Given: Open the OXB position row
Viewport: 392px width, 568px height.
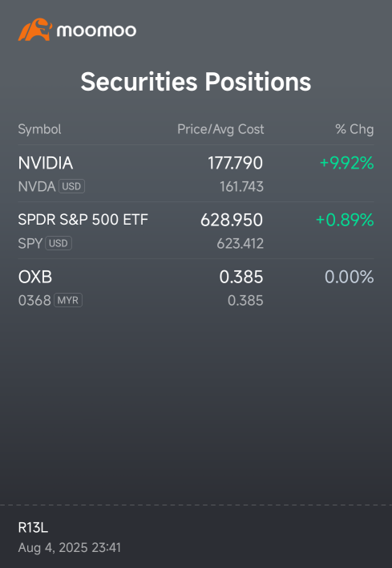Looking at the screenshot, I should tap(196, 288).
